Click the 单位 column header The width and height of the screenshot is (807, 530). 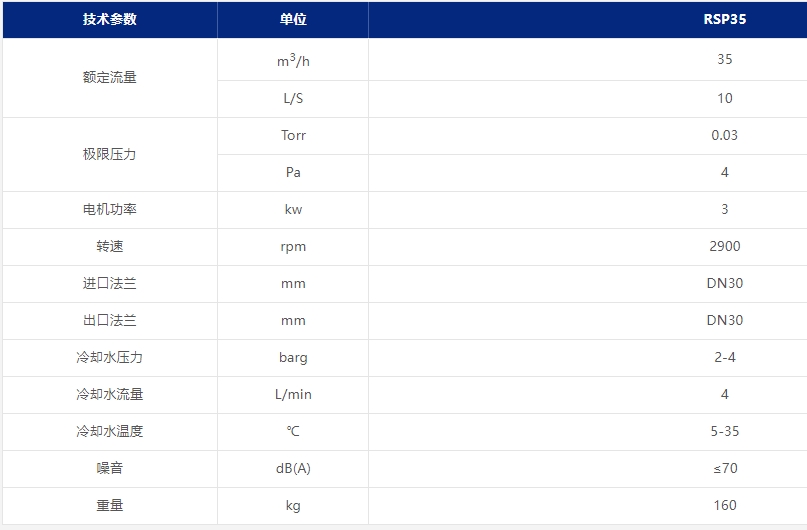click(293, 19)
